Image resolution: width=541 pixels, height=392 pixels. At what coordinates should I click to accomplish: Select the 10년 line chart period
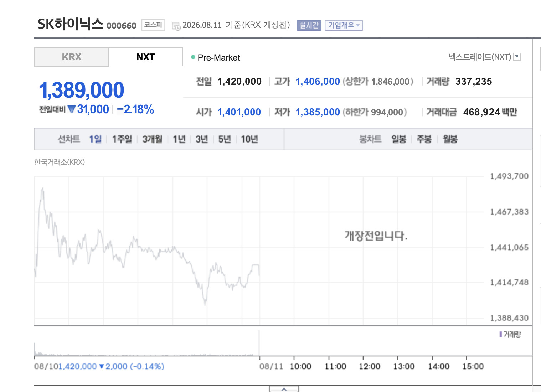(249, 139)
